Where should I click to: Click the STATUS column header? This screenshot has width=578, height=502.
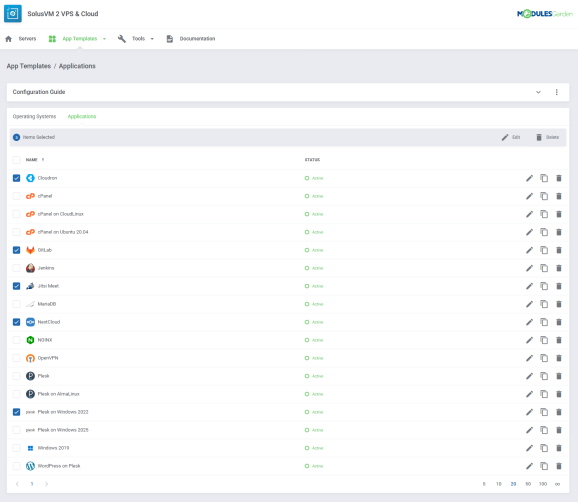tap(312, 160)
